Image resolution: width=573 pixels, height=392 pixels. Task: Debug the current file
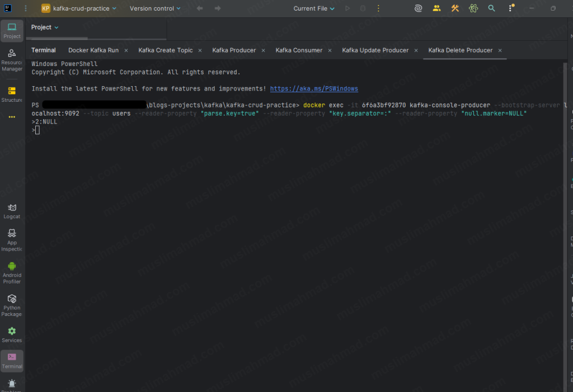pos(363,8)
